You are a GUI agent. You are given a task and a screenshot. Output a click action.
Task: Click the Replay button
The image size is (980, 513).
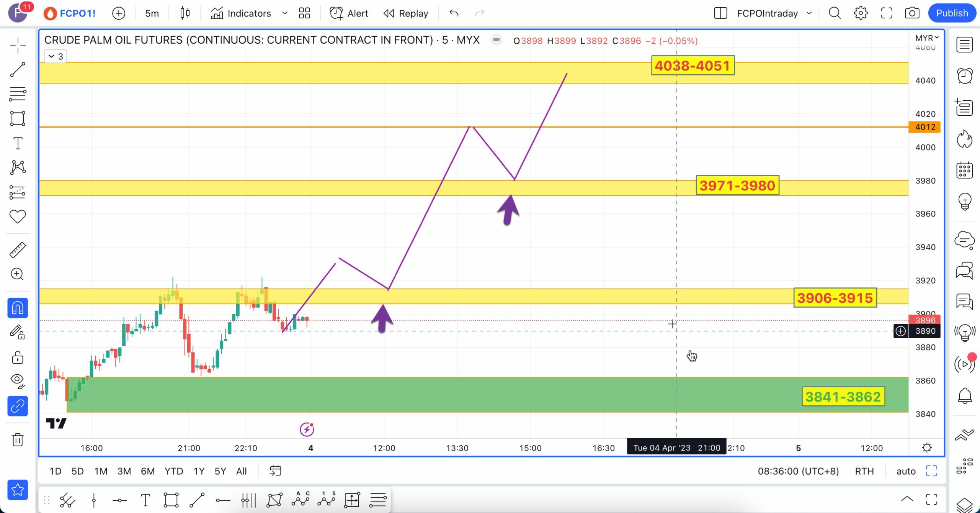pos(406,13)
